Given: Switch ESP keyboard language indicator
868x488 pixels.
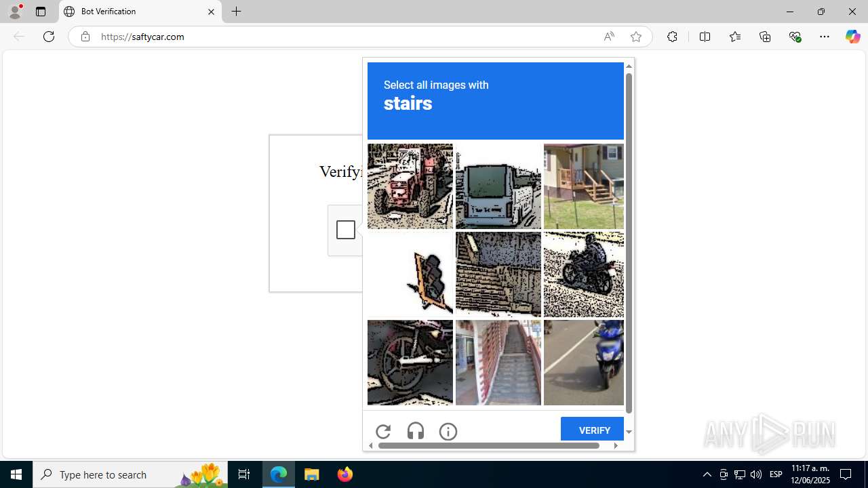Looking at the screenshot, I should pyautogui.click(x=776, y=474).
